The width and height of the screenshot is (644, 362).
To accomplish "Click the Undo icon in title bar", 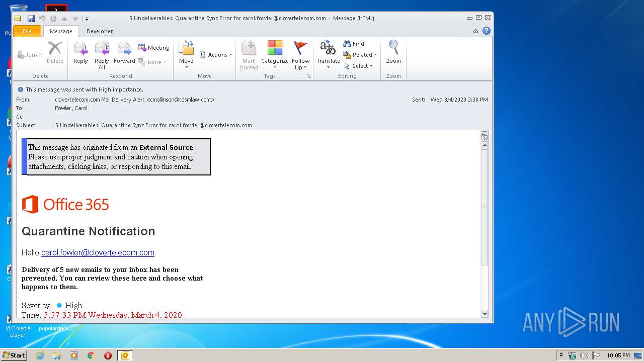I will point(42,19).
